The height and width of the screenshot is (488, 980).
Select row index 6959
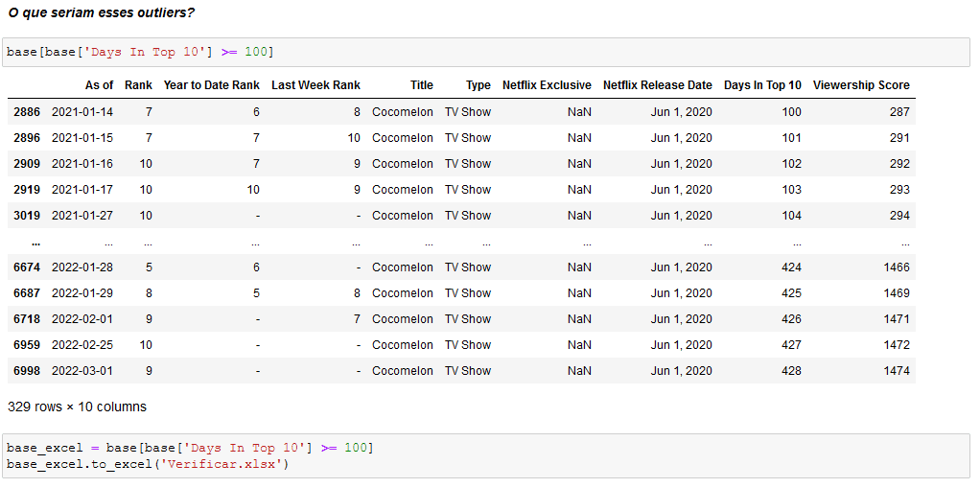(27, 344)
